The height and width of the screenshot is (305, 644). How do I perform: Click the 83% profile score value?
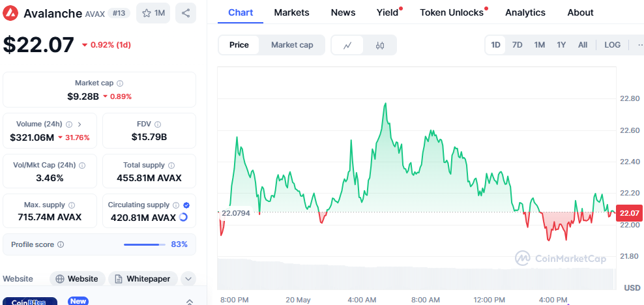[179, 244]
